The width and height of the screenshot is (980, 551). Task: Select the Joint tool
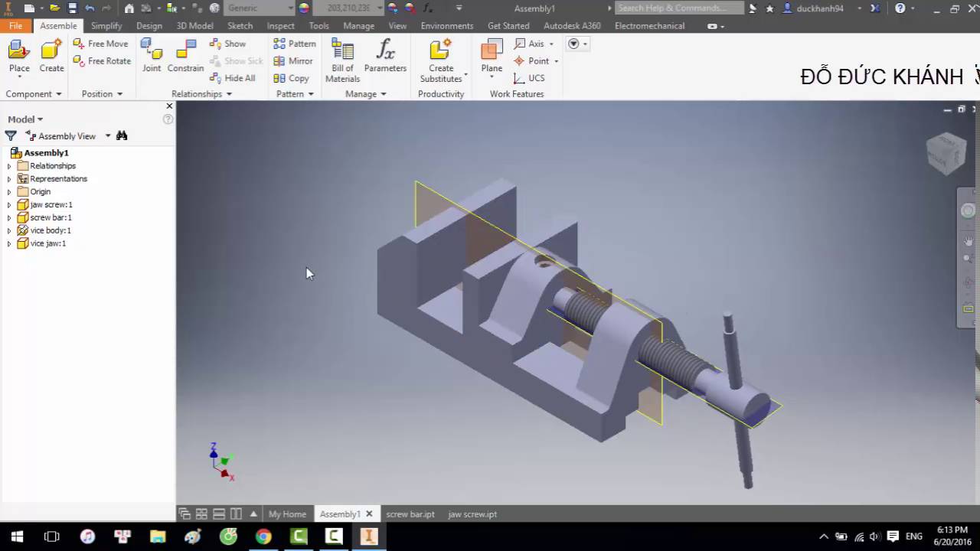(152, 57)
